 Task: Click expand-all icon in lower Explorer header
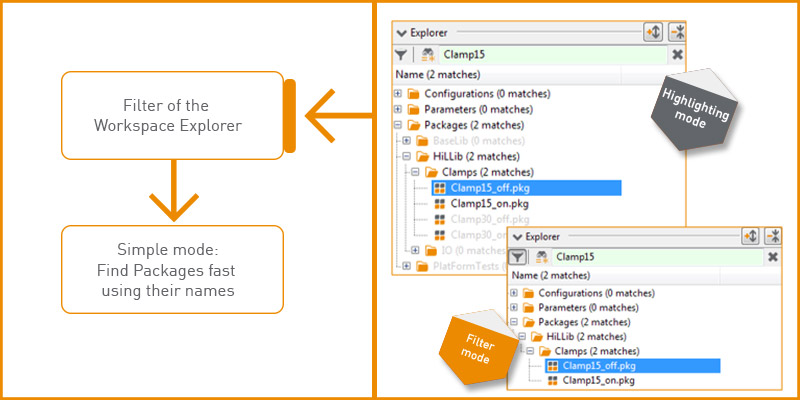750,236
